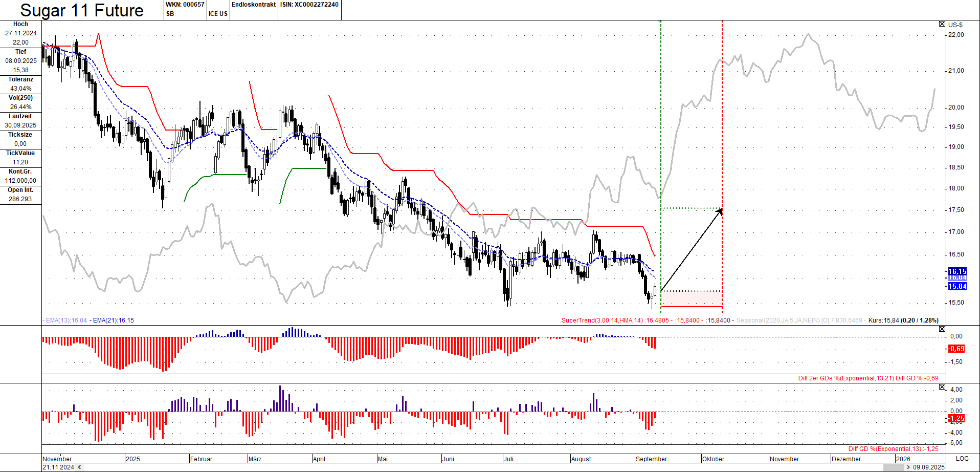
Task: Click the Oktober label on the timeline
Action: click(x=713, y=459)
